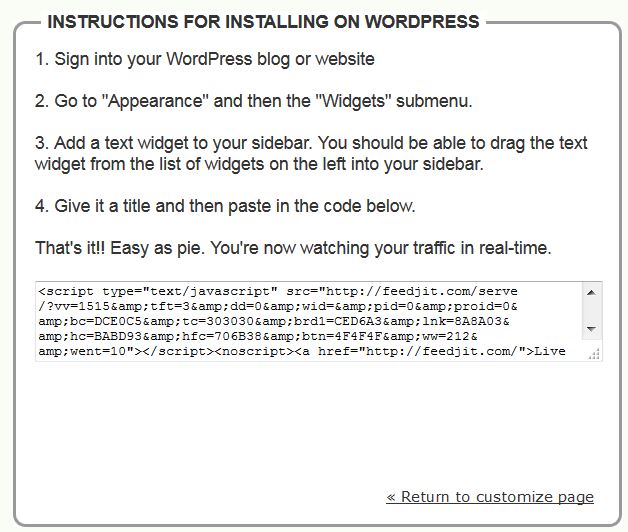Click the scrollbar track between the arrows
Viewport: 628px width, 532px height.
591,311
